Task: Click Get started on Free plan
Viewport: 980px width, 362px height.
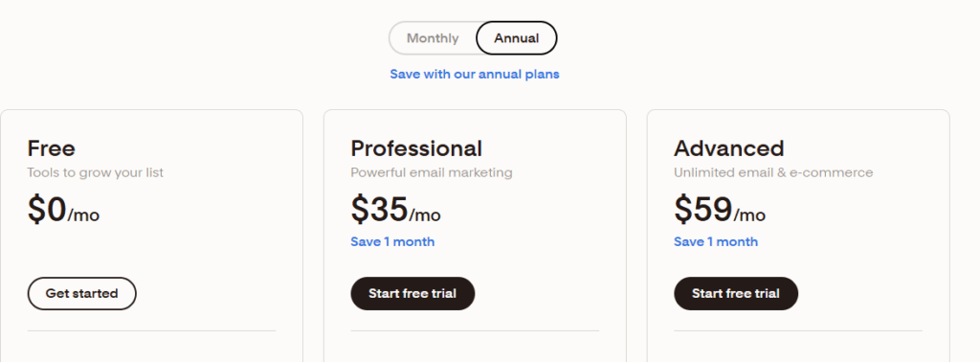Action: (82, 293)
